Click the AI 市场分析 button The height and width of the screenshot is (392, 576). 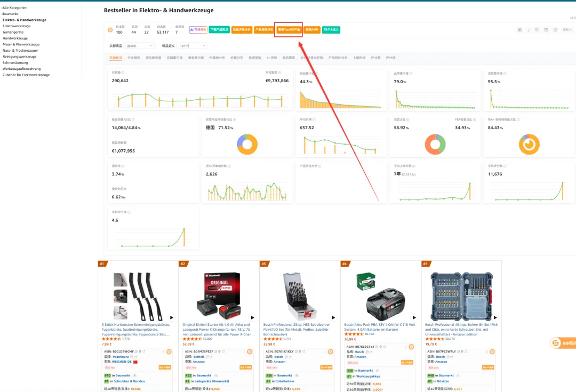click(x=198, y=30)
